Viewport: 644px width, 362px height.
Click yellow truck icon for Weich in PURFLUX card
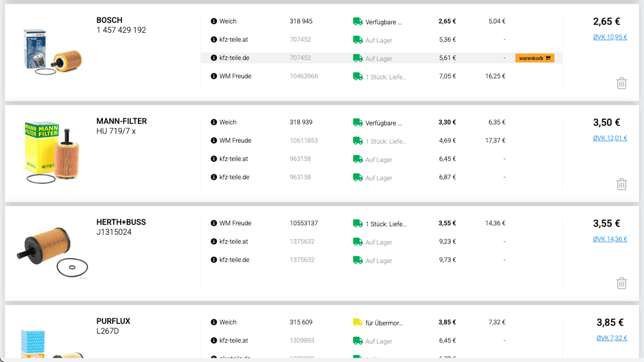click(x=358, y=322)
